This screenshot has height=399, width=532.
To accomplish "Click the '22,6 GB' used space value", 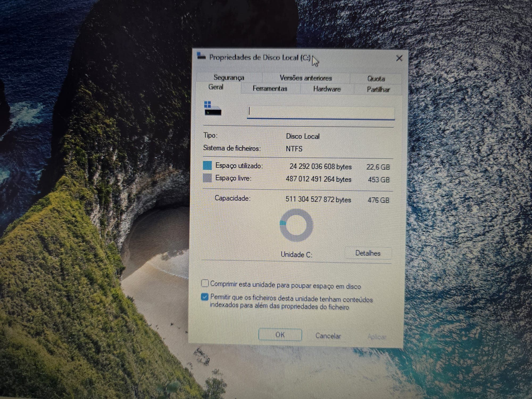I will pos(378,167).
